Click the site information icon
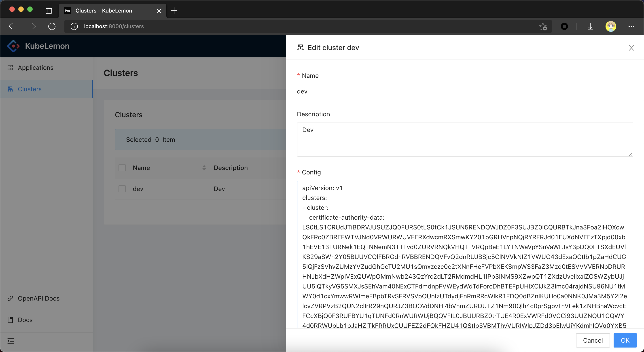644x352 pixels. [x=74, y=26]
